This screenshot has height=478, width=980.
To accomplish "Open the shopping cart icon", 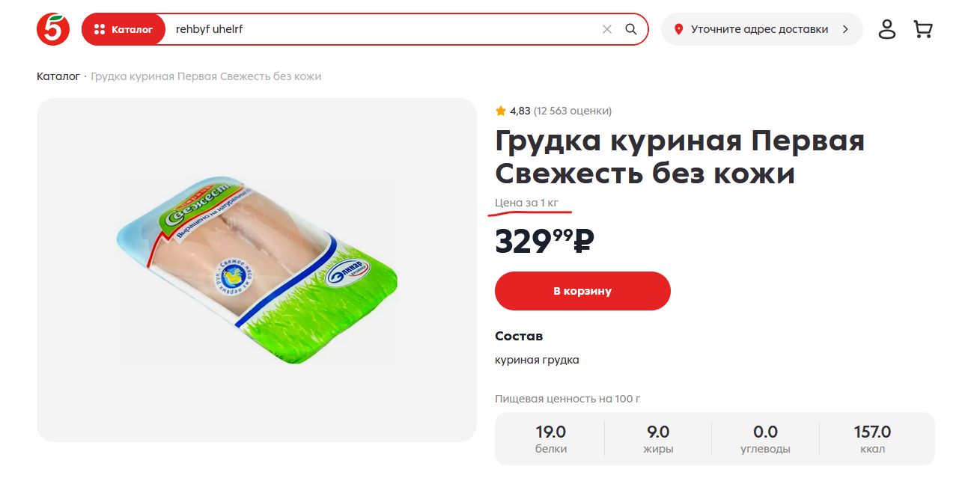I will click(x=923, y=29).
